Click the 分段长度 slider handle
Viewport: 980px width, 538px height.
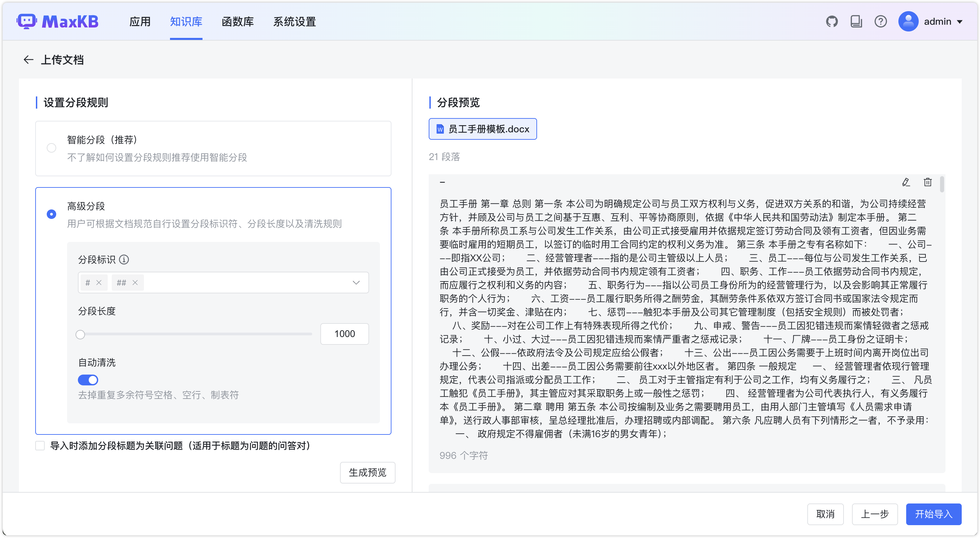pos(80,334)
